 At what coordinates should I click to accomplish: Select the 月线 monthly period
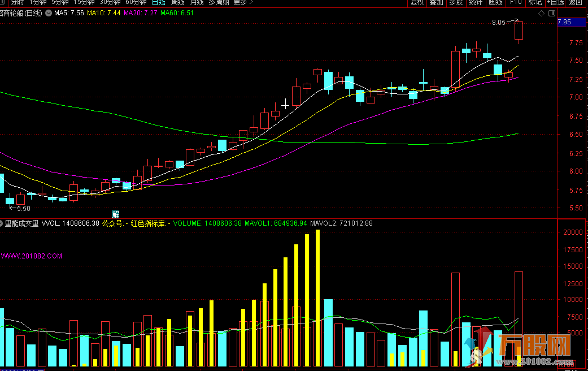tap(197, 3)
